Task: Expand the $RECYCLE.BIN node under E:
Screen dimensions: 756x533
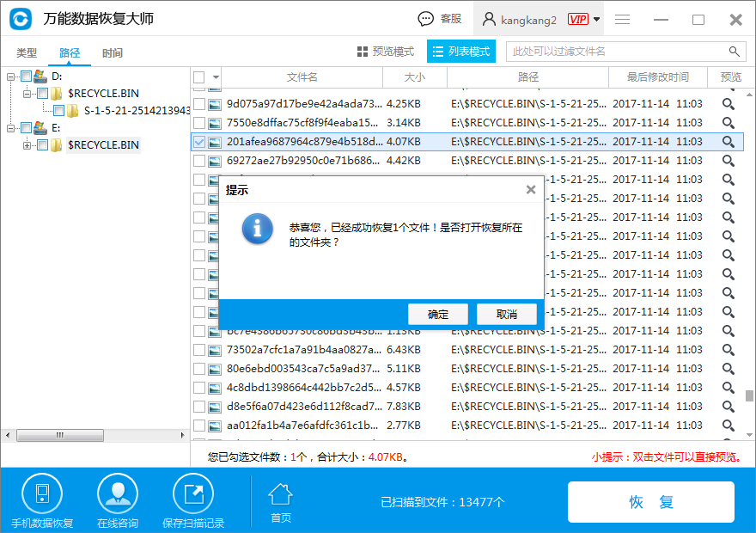Action: 27,145
